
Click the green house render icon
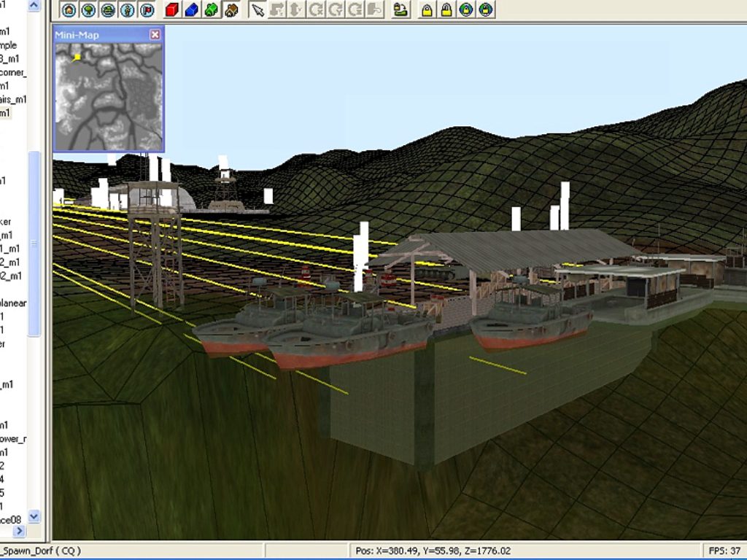click(211, 9)
